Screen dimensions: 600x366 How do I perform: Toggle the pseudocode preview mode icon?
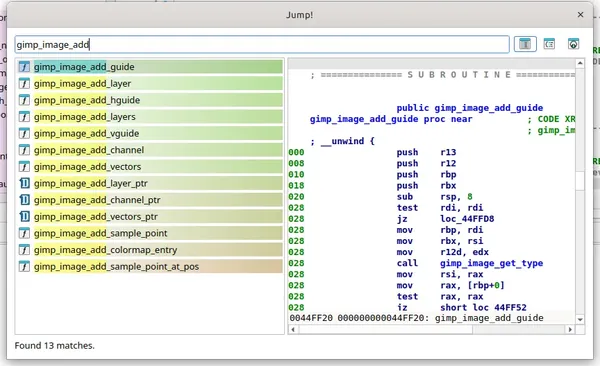pyautogui.click(x=549, y=44)
